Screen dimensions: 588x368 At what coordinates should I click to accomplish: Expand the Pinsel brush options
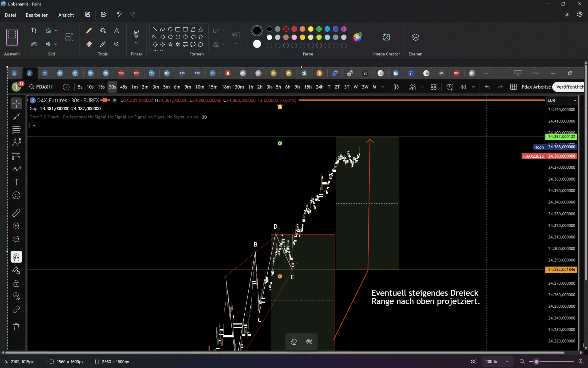pos(136,43)
